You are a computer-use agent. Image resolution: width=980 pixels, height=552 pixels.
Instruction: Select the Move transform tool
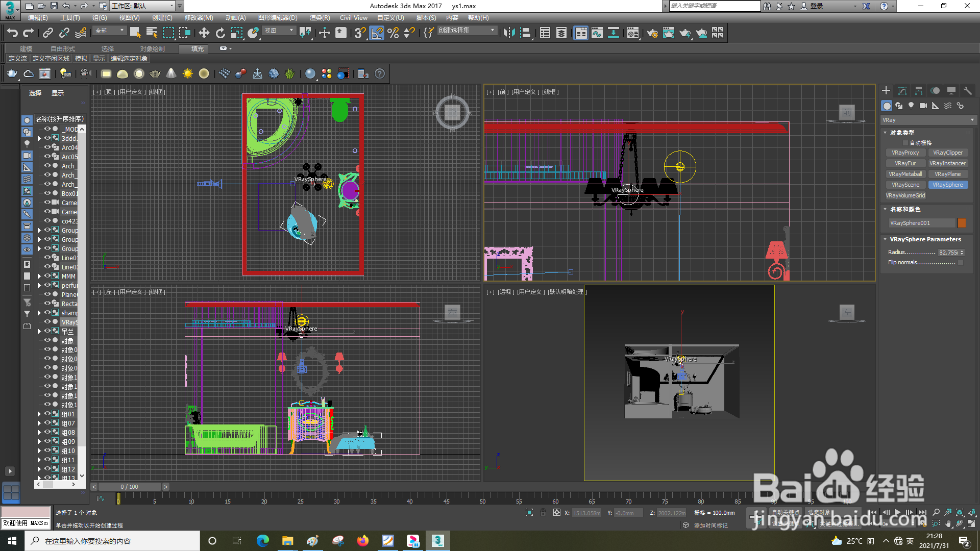(204, 33)
